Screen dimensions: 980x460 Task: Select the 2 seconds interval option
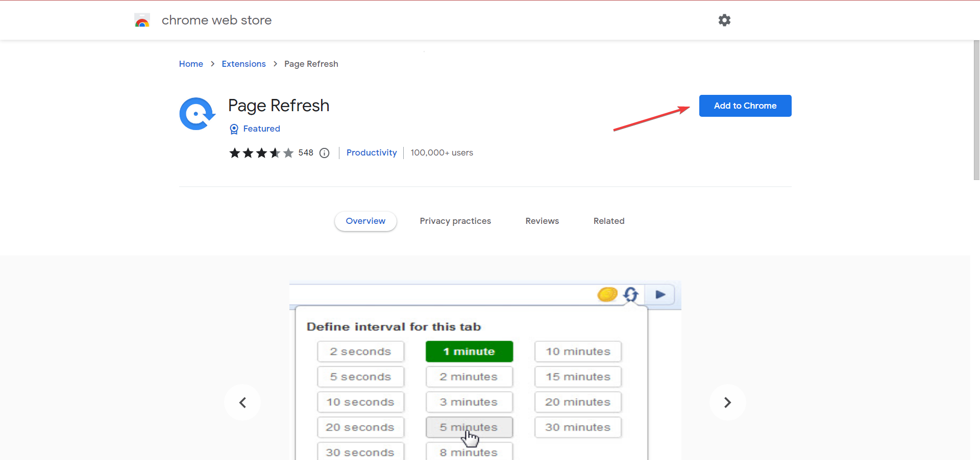pos(360,351)
